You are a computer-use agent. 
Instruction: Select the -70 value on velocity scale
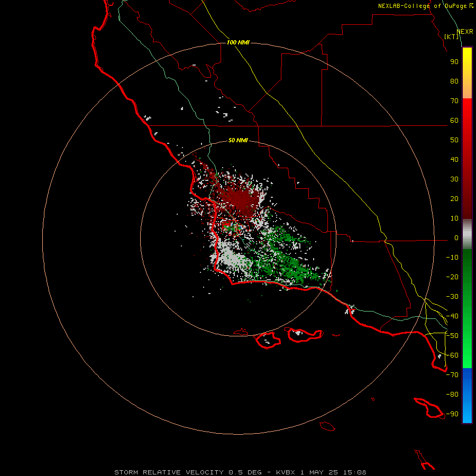pyautogui.click(x=452, y=375)
